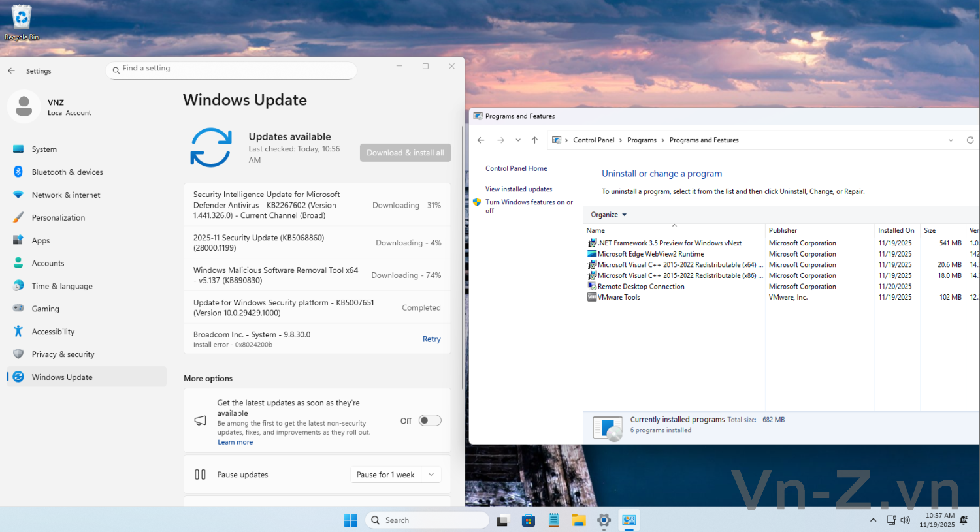The image size is (980, 532).
Task: Open File Explorer from the taskbar
Action: tap(578, 520)
